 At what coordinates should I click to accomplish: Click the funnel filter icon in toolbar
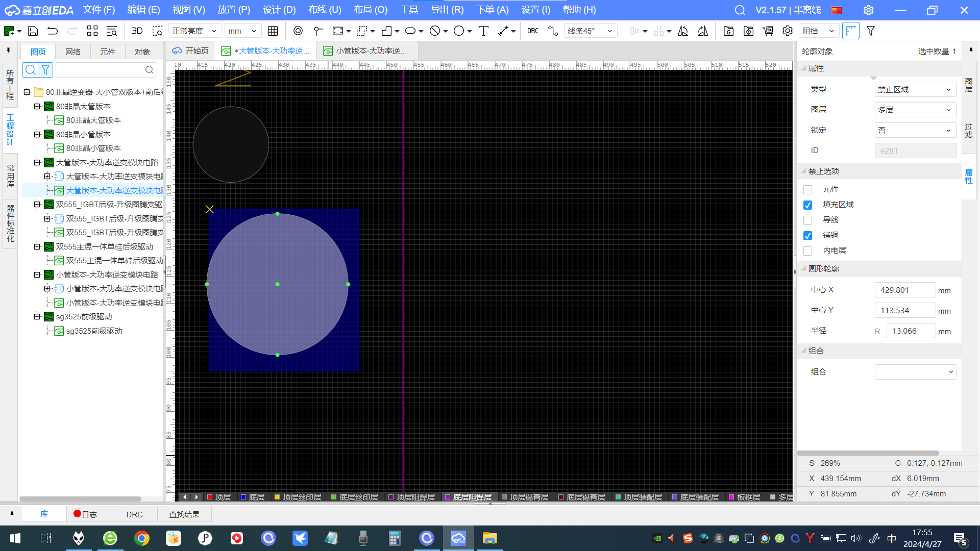pyautogui.click(x=871, y=31)
